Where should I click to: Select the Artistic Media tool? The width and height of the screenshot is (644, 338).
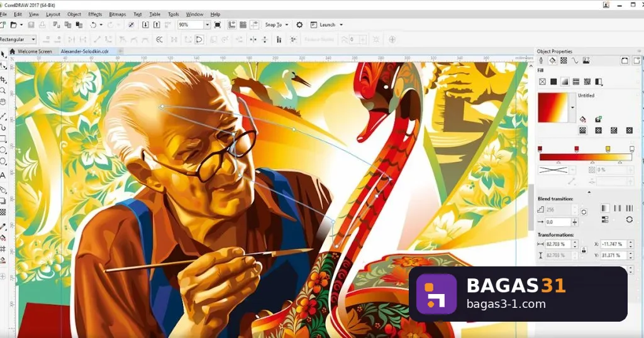[x=3, y=127]
